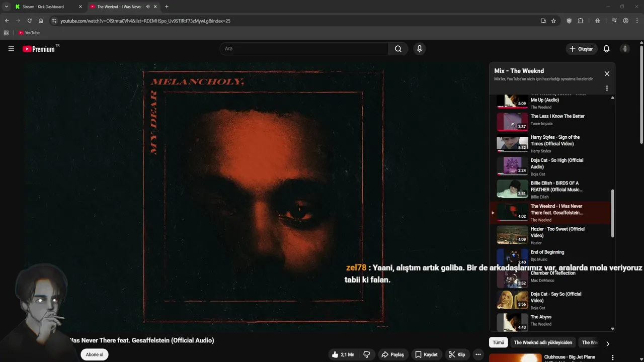Viewport: 644px width, 362px height.
Task: Close the Stream - Kick Dashboard tab
Action: [x=80, y=7]
